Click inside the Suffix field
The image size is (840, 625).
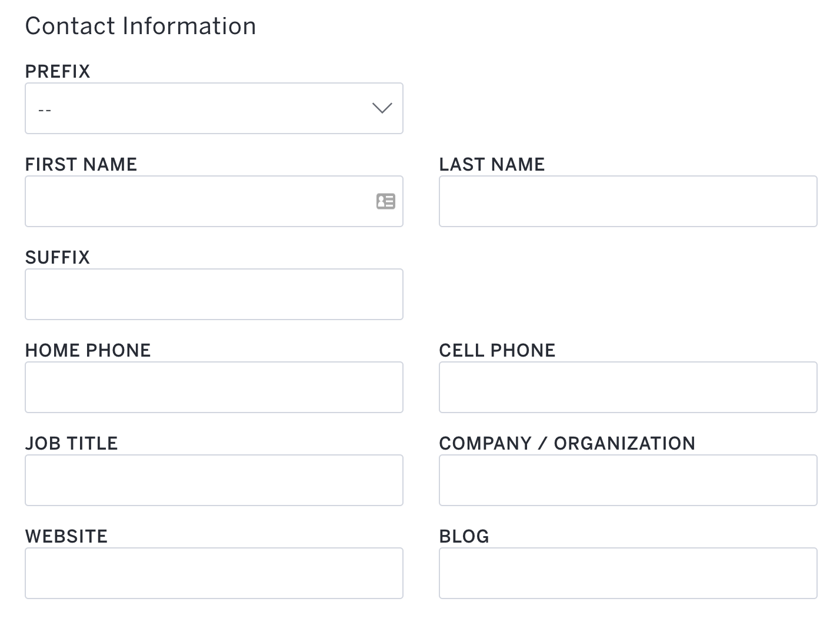[x=214, y=294]
